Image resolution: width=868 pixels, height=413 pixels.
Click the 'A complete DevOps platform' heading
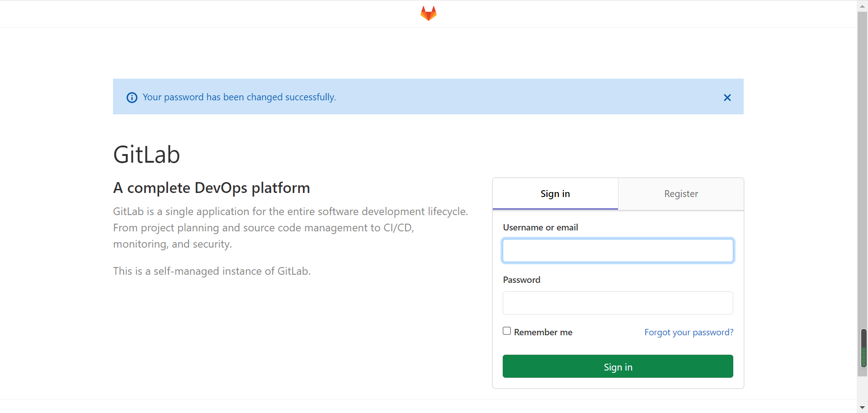(212, 188)
